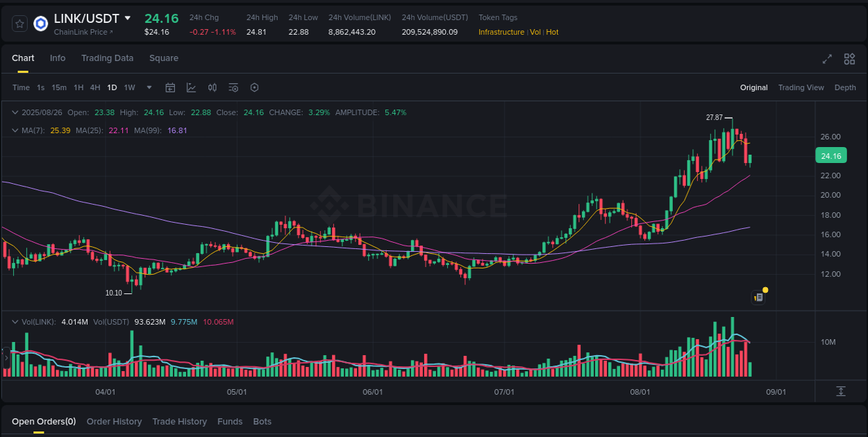
Task: Select the Infrastructure token tag
Action: click(x=501, y=32)
